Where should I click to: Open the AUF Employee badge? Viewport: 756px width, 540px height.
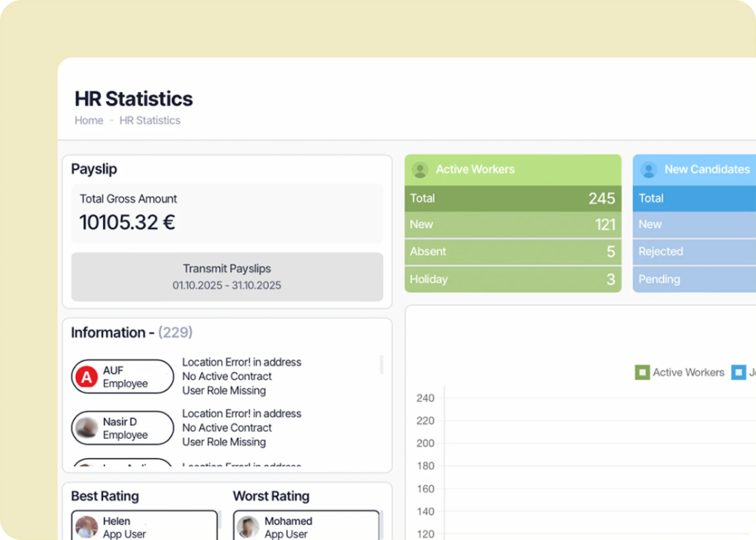[122, 377]
